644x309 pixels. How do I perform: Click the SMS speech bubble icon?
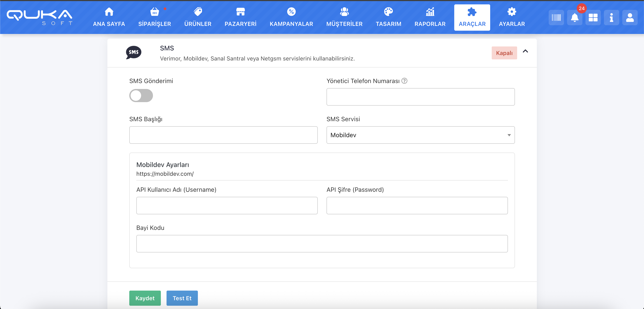point(133,52)
